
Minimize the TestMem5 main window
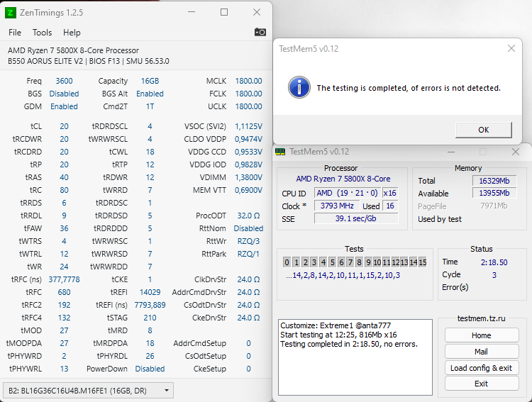coord(451,152)
